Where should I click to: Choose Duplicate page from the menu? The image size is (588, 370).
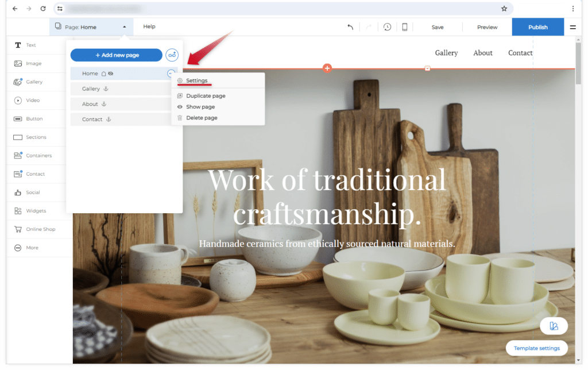[206, 96]
